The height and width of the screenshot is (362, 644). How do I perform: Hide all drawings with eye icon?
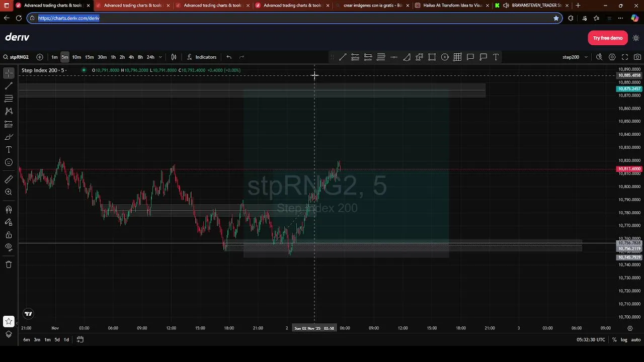pyautogui.click(x=9, y=247)
